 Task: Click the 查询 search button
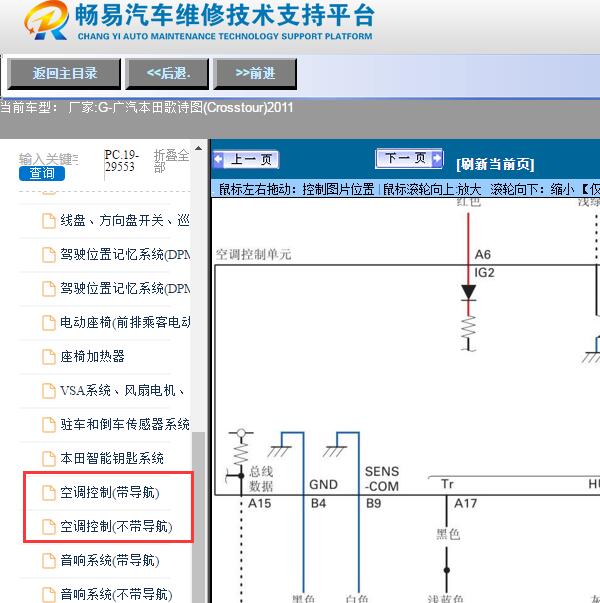point(42,173)
